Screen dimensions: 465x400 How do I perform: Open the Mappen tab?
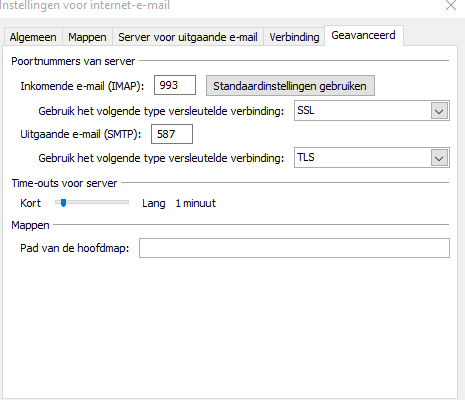click(x=87, y=37)
